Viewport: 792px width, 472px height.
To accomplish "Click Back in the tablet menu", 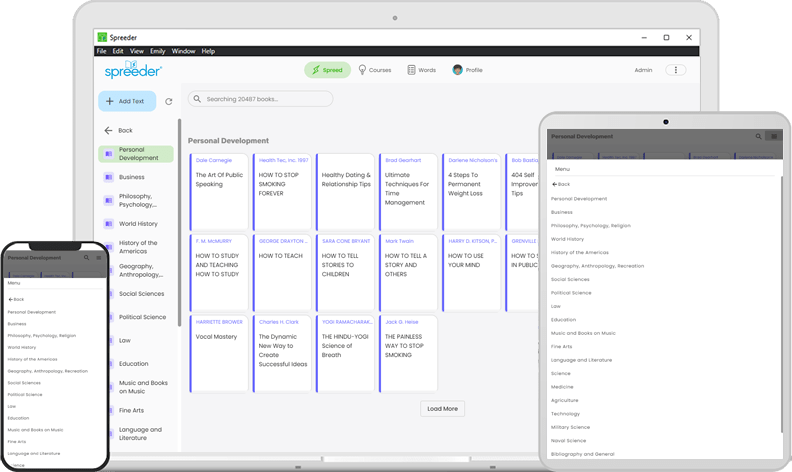I will point(561,184).
